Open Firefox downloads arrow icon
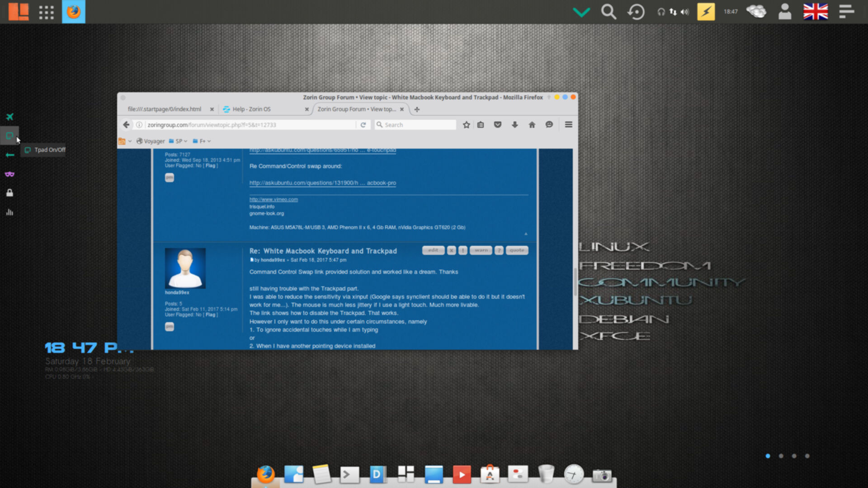Screen dimensions: 868x488 pos(514,125)
